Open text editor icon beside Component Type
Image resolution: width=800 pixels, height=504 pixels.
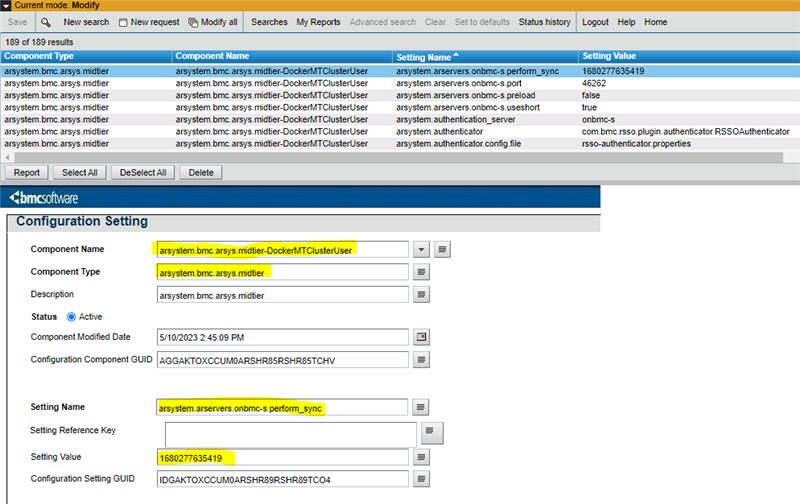click(422, 272)
